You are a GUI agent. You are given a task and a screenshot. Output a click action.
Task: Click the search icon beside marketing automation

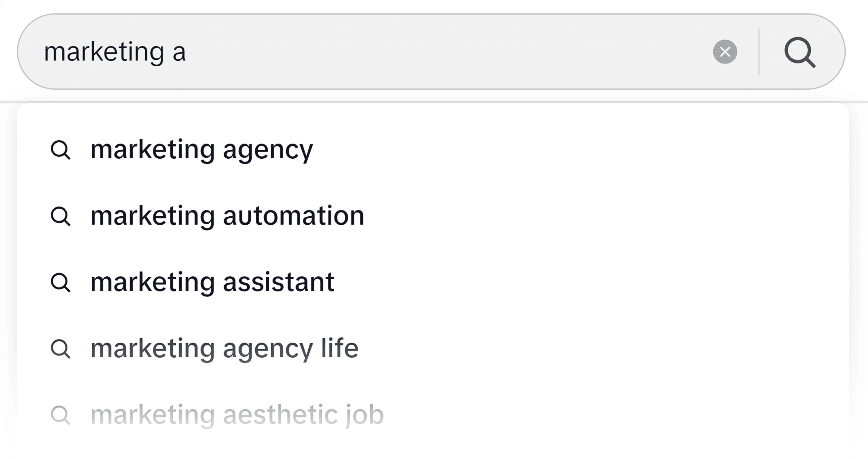pos(62,217)
